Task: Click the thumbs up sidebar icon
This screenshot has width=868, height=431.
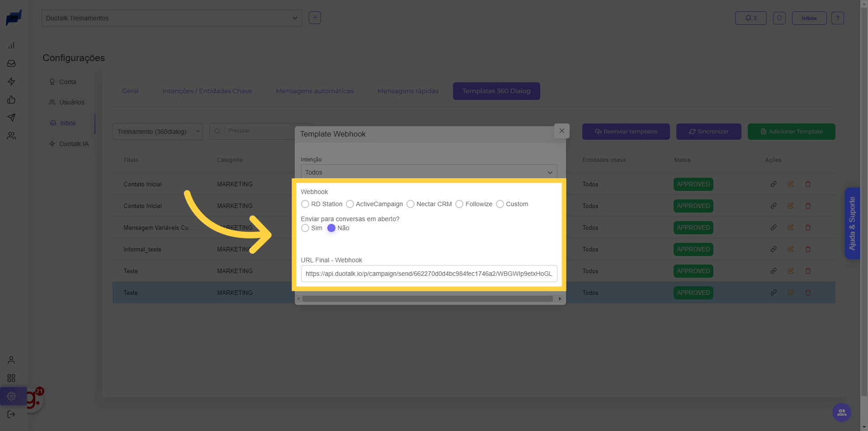Action: point(11,99)
